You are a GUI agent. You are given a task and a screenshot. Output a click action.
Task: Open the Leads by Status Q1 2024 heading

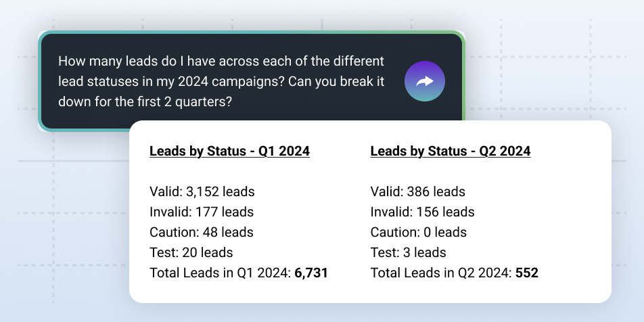coord(229,151)
